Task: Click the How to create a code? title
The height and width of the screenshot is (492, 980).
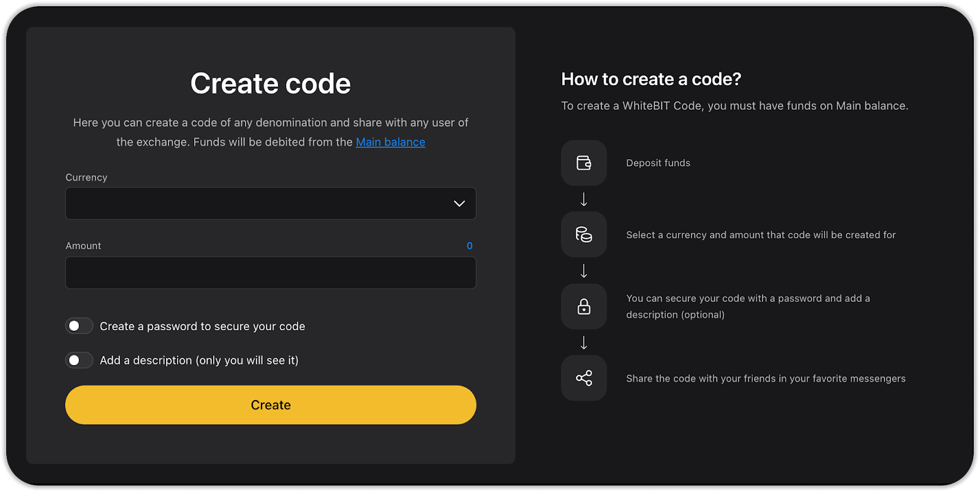Action: tap(651, 79)
